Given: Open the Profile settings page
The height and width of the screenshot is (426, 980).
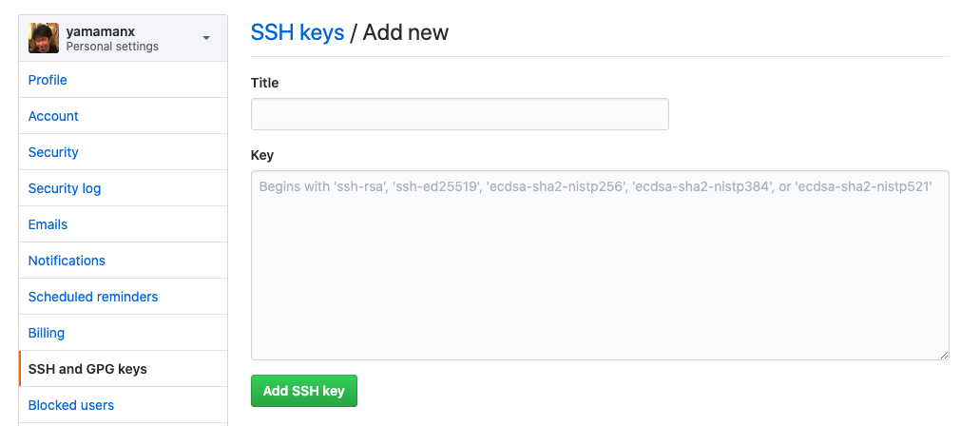Looking at the screenshot, I should click(48, 80).
